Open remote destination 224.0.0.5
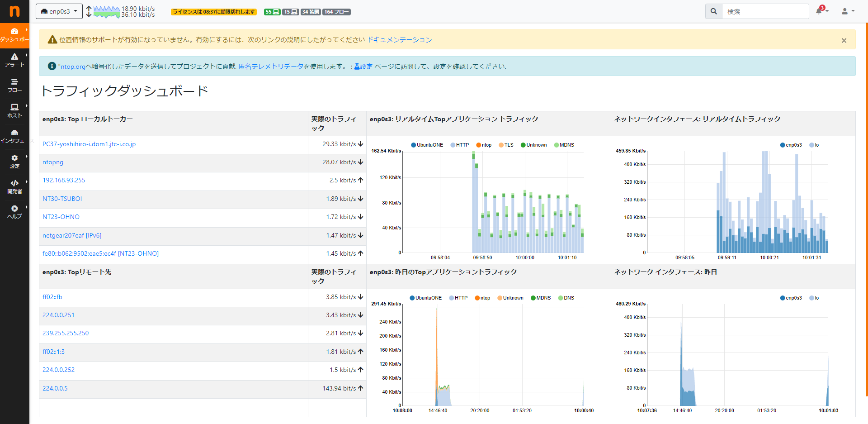The height and width of the screenshot is (424, 868). 55,388
